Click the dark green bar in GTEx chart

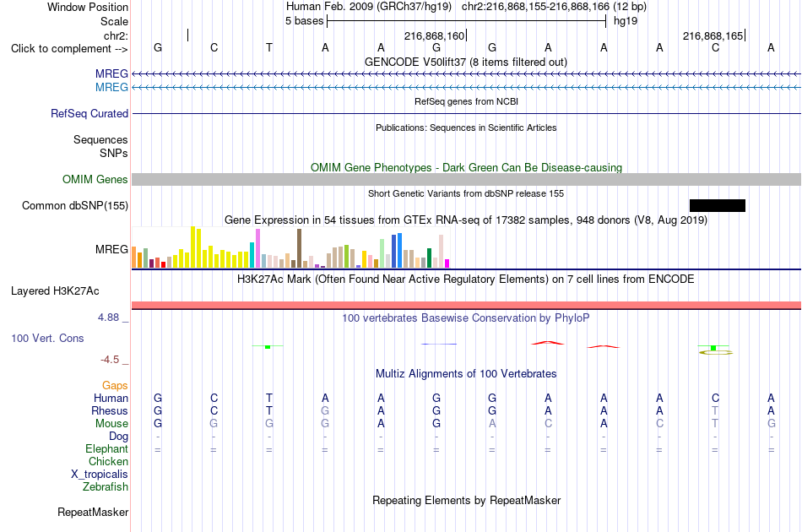click(x=429, y=258)
